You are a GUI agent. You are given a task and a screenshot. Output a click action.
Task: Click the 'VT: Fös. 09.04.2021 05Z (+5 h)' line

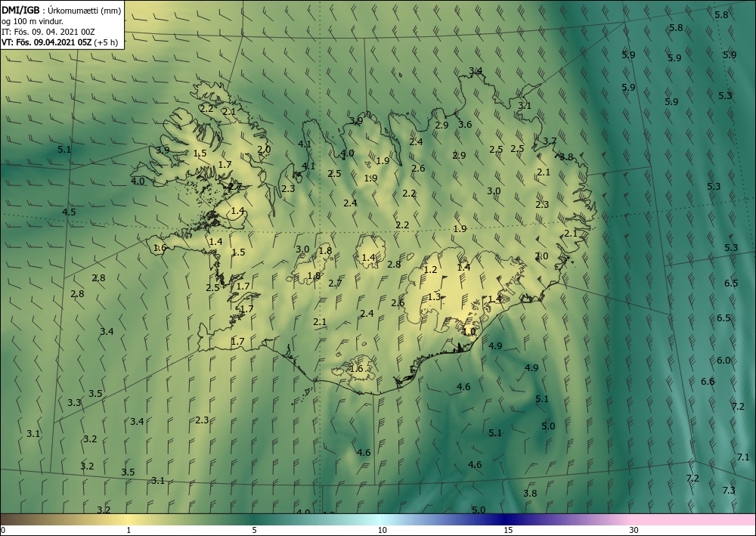pos(60,42)
